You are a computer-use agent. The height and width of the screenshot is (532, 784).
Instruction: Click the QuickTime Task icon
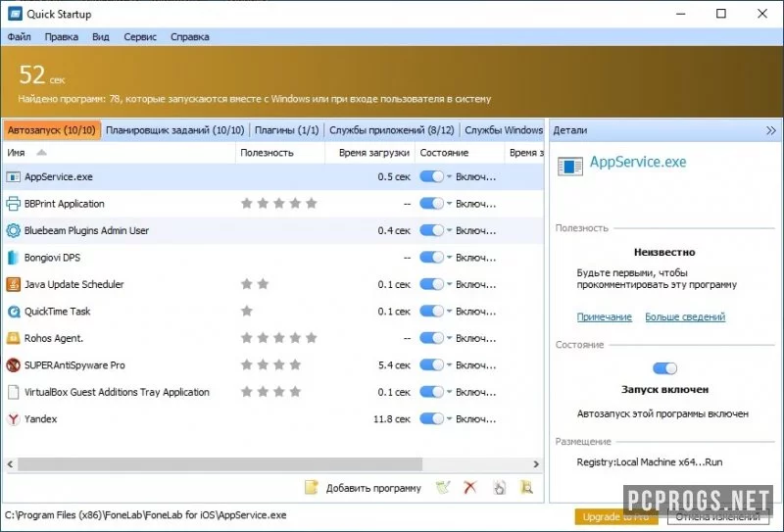click(x=13, y=312)
